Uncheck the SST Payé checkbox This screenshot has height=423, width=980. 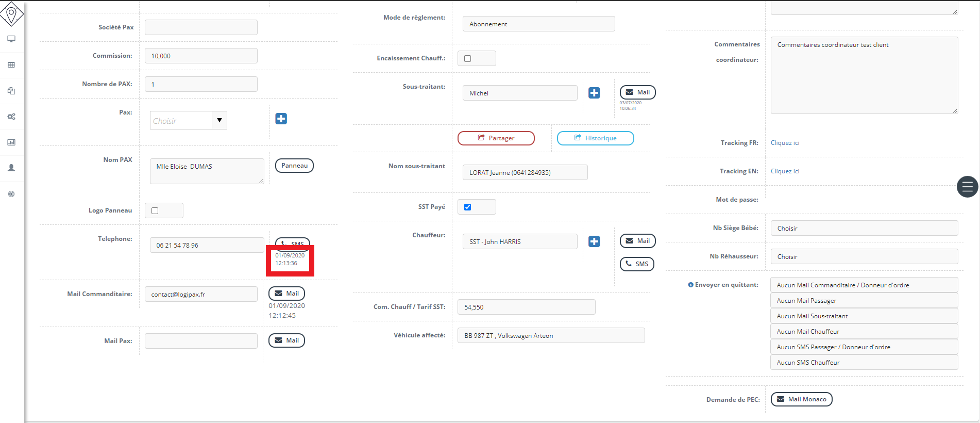pos(468,207)
